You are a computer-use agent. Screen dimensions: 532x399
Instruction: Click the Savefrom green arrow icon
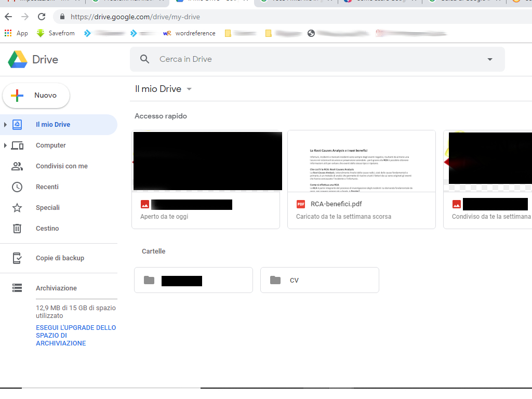pos(41,33)
